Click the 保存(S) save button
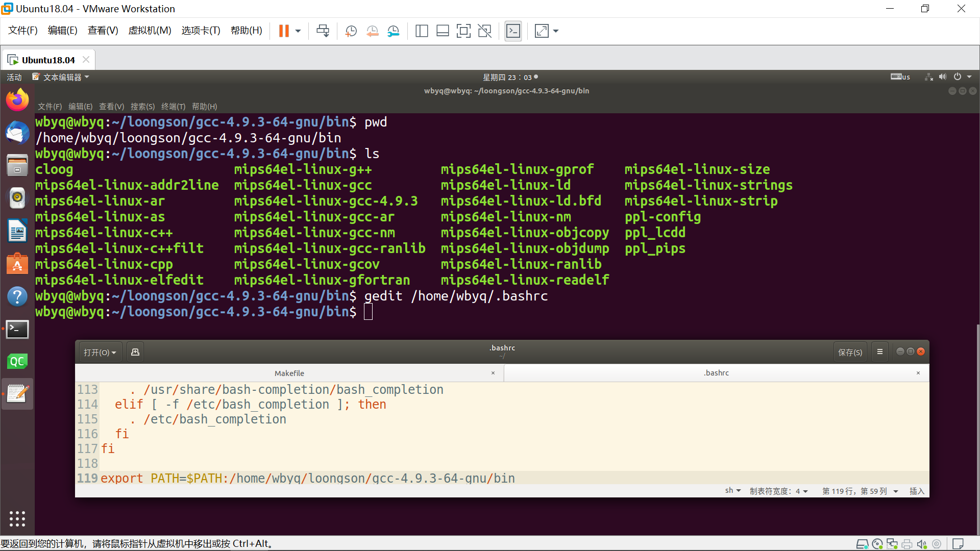Image resolution: width=980 pixels, height=551 pixels. point(850,352)
